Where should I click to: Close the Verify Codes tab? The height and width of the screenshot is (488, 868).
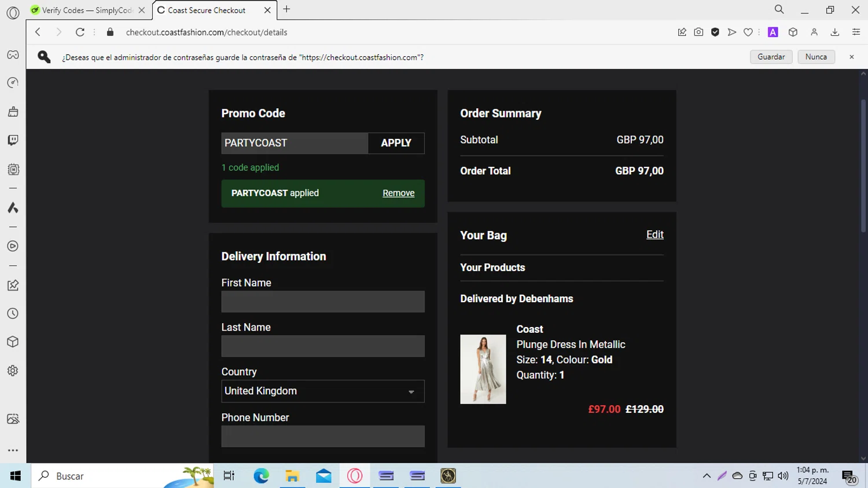pyautogui.click(x=142, y=10)
